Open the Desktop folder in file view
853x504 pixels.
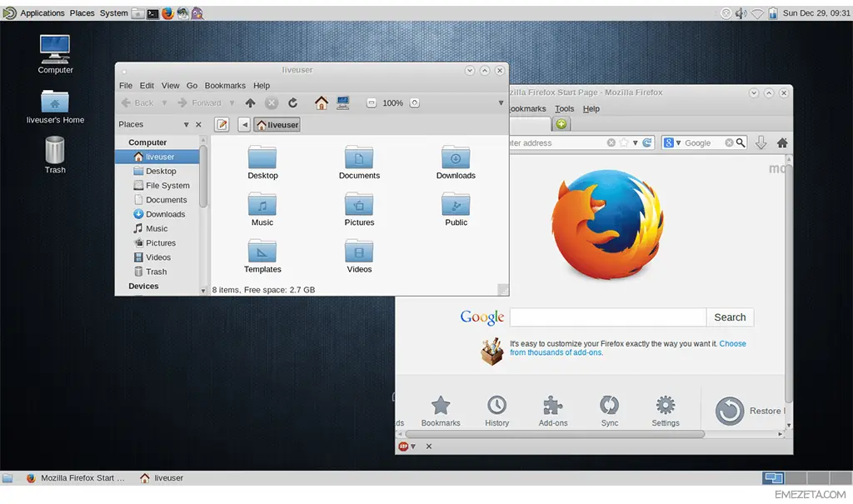click(262, 162)
